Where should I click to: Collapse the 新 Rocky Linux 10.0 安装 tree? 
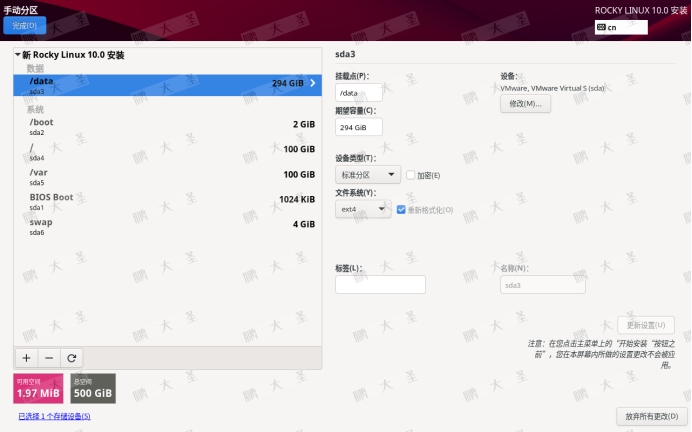(18, 55)
